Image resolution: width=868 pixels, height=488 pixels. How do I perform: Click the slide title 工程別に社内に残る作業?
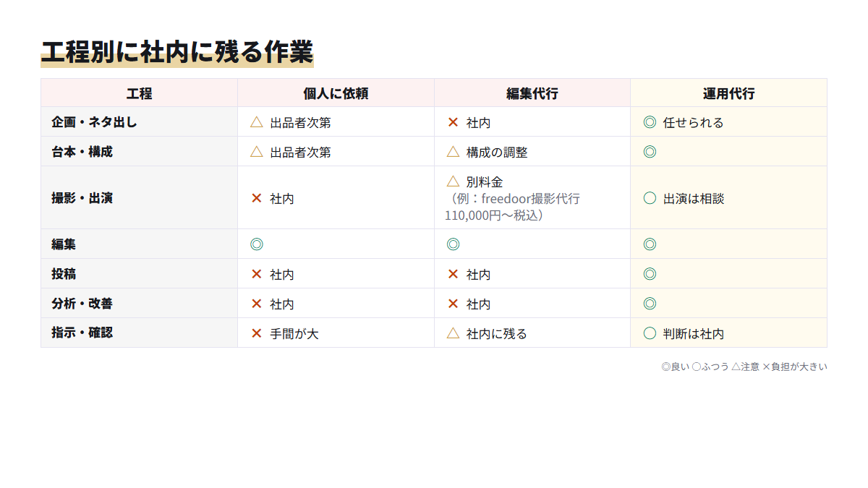click(x=177, y=53)
